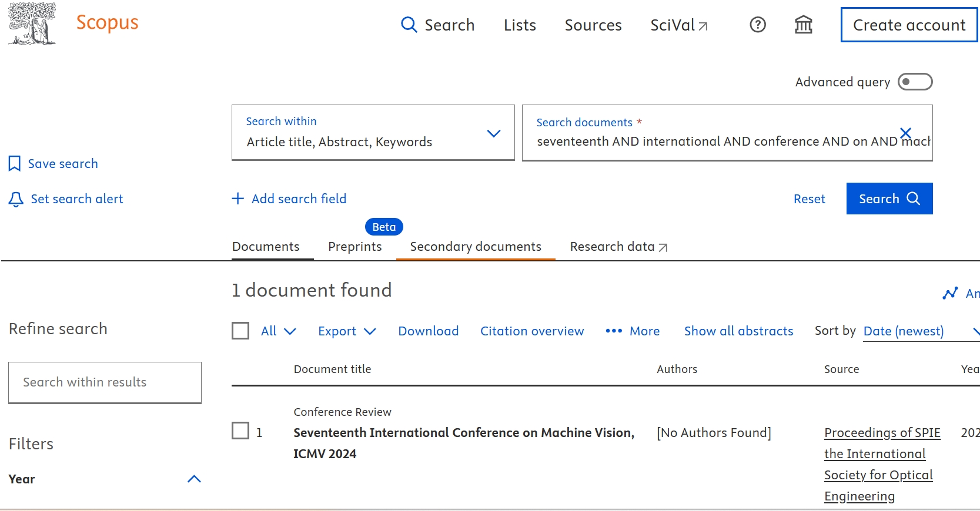The image size is (980, 511).
Task: Click the Save search bookmark icon
Action: (x=15, y=163)
